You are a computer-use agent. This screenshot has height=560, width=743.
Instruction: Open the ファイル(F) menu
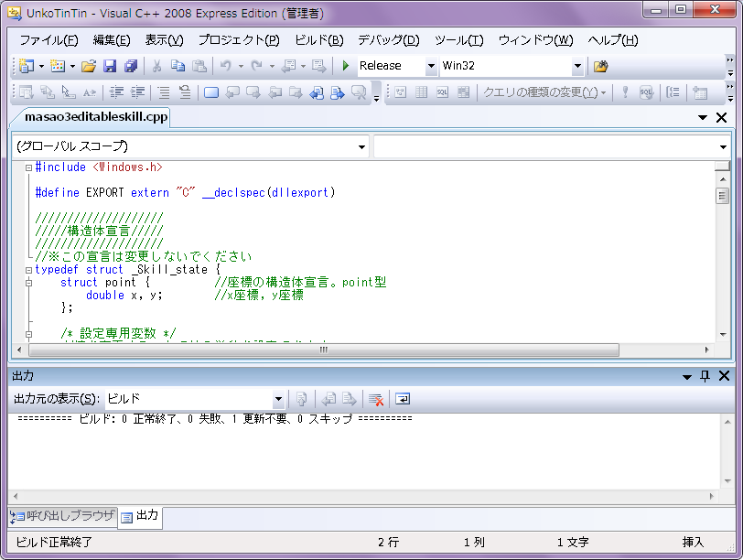(48, 40)
